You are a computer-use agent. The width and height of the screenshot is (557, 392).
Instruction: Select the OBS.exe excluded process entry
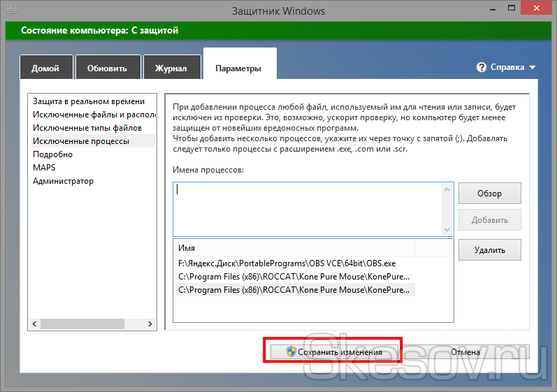[x=287, y=263]
